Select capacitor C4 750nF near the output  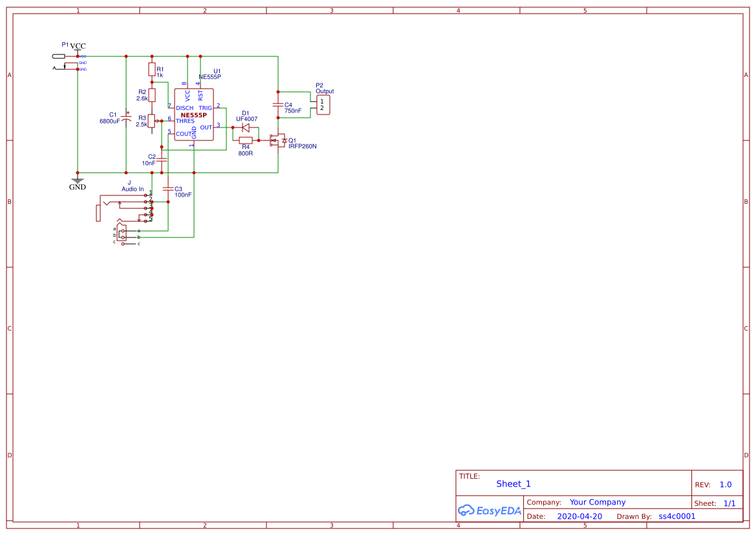(278, 104)
